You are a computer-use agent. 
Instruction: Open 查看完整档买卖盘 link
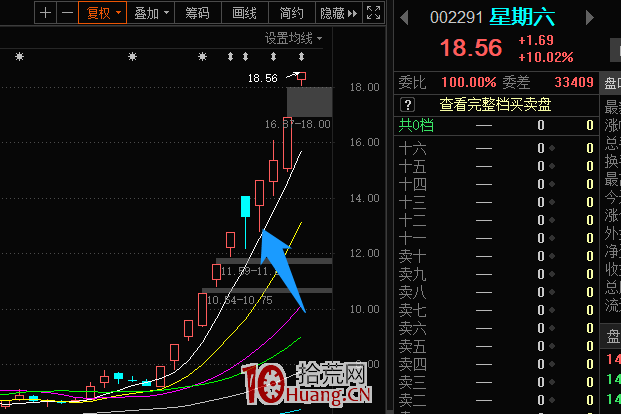click(x=495, y=105)
